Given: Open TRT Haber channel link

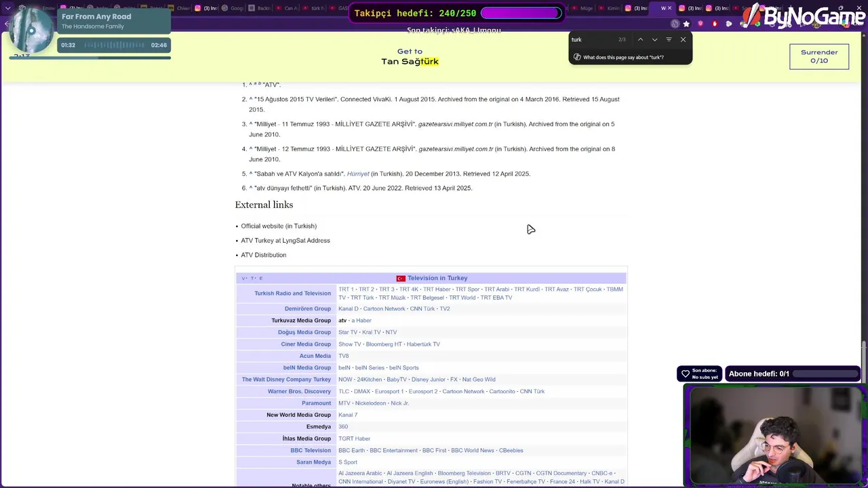Looking at the screenshot, I should click(x=437, y=289).
